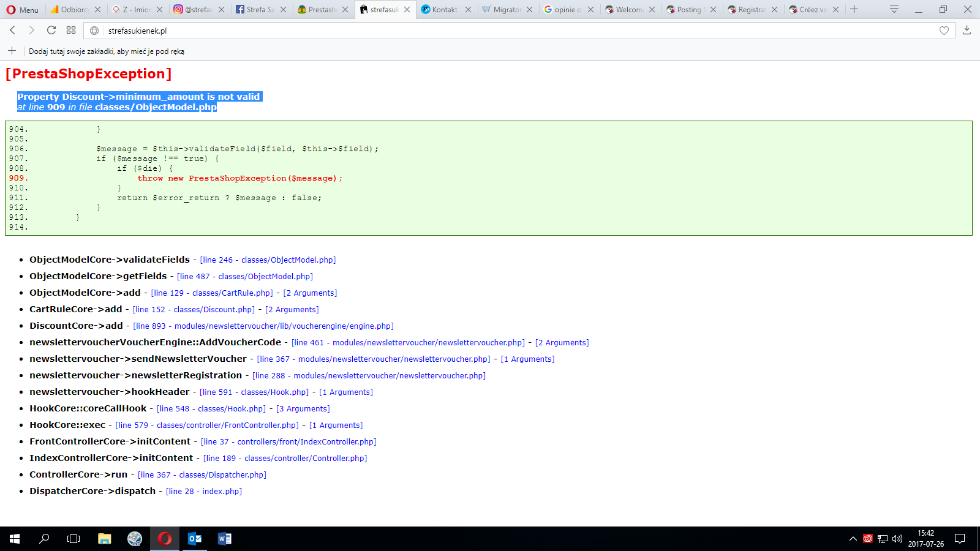Open the line 367 classes/Dispatcher.php link
980x551 pixels.
(x=202, y=475)
